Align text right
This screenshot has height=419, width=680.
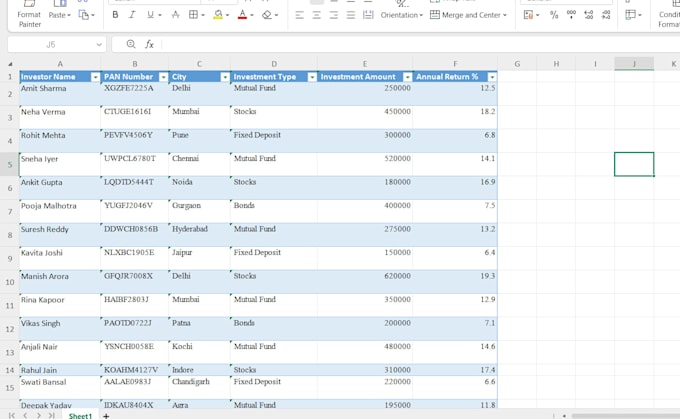click(333, 15)
